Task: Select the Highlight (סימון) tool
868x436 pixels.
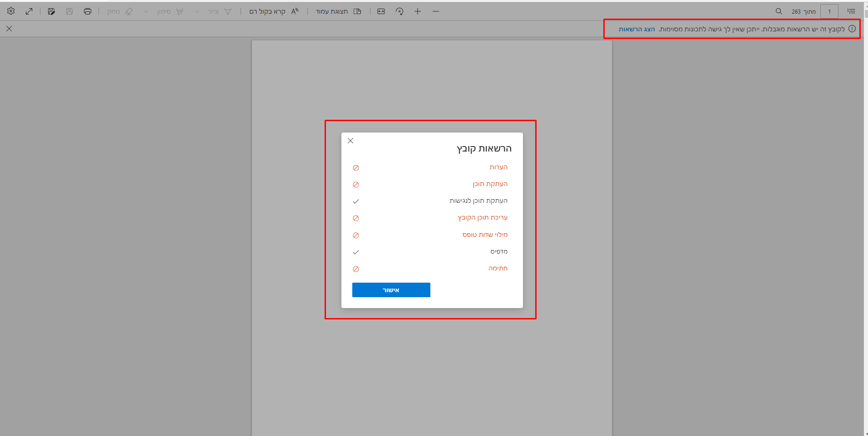Action: [x=170, y=11]
